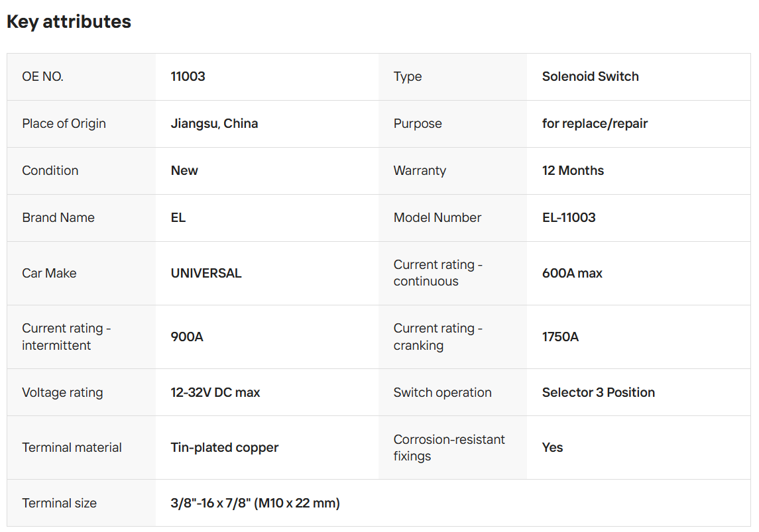Click the Condition value New
This screenshot has width=759, height=532.
tap(184, 170)
